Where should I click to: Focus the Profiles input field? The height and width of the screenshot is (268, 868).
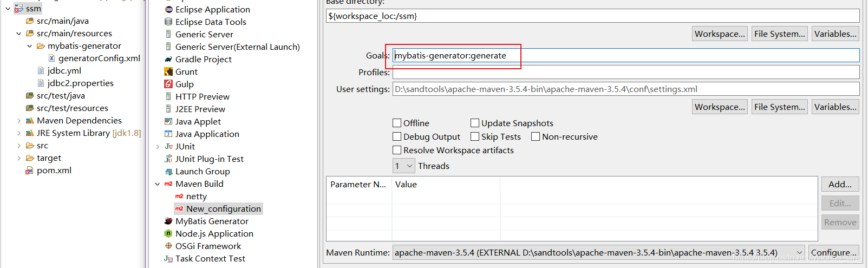coord(626,72)
